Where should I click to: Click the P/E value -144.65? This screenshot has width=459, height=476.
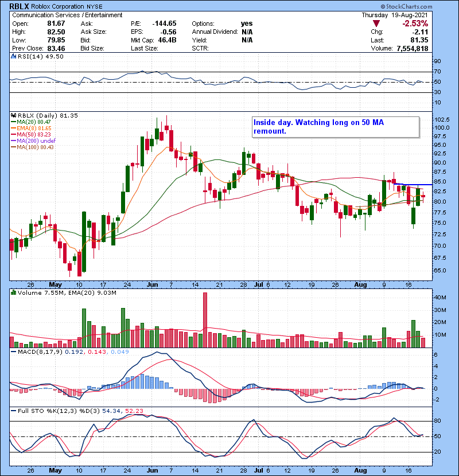(x=164, y=24)
